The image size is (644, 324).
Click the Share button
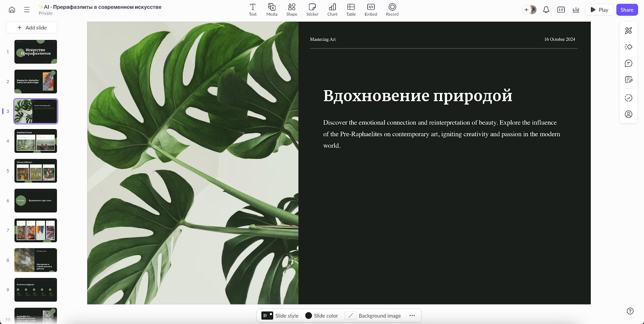click(x=627, y=10)
